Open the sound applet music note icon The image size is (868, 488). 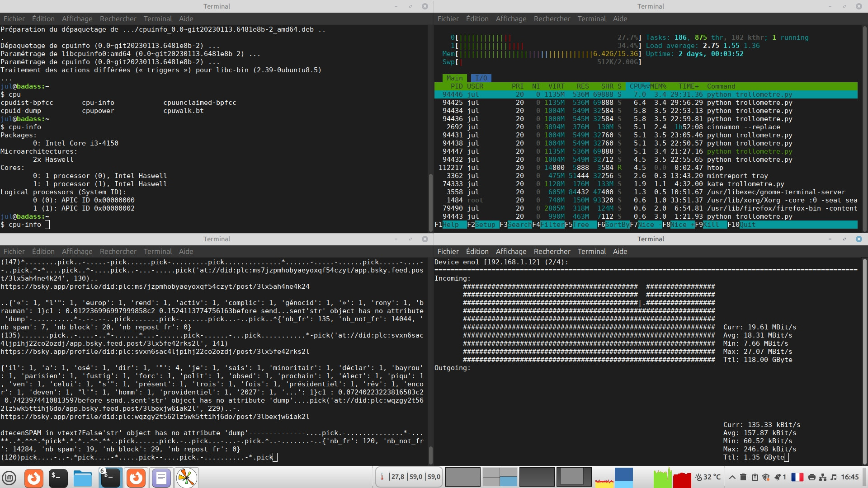point(834,477)
